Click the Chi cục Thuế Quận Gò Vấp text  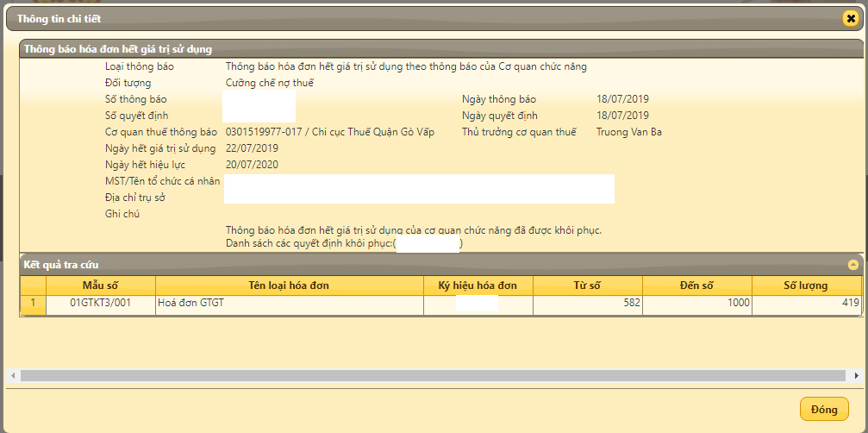point(373,132)
